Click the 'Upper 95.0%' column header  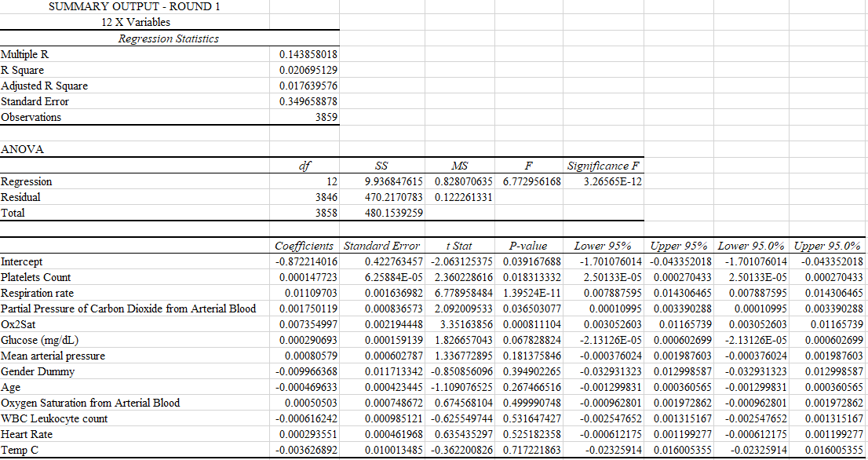828,246
